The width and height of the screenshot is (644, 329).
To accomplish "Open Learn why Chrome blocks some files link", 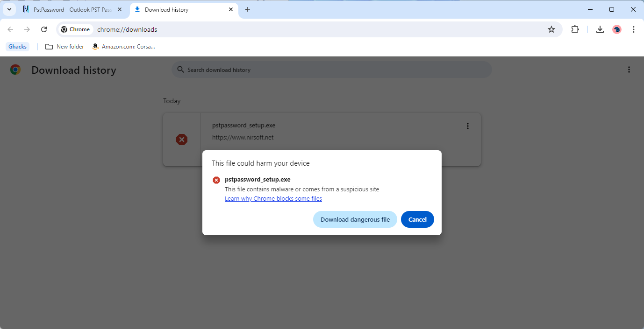I will pos(273,198).
